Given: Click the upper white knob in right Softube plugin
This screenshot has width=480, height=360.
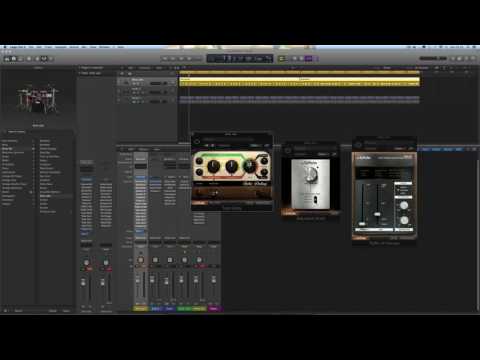Looking at the screenshot, I should click(x=404, y=205).
